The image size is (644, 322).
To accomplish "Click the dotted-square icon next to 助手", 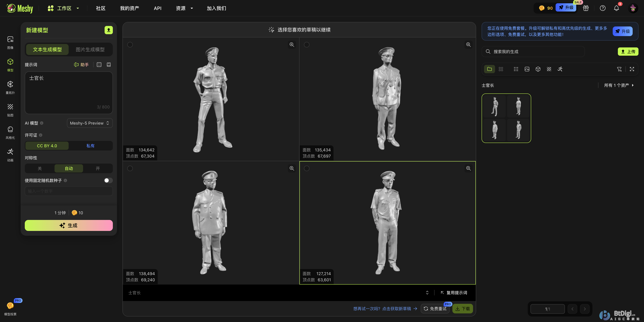I will pos(99,65).
